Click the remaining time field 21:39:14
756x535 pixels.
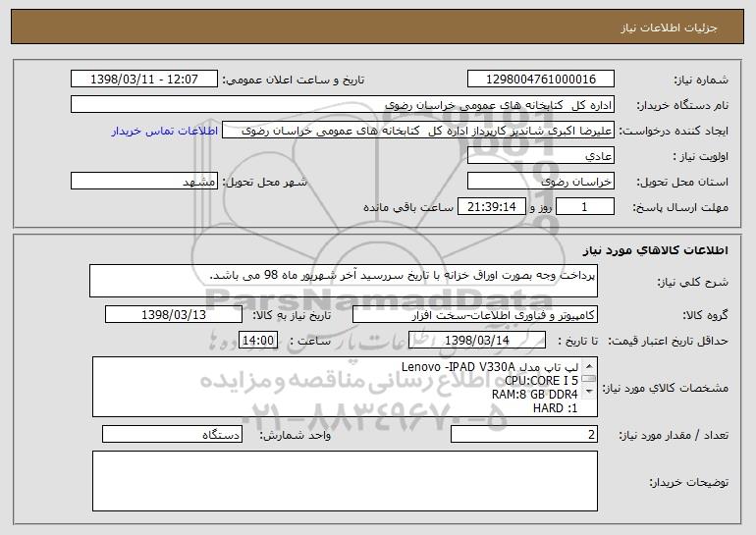pyautogui.click(x=491, y=207)
